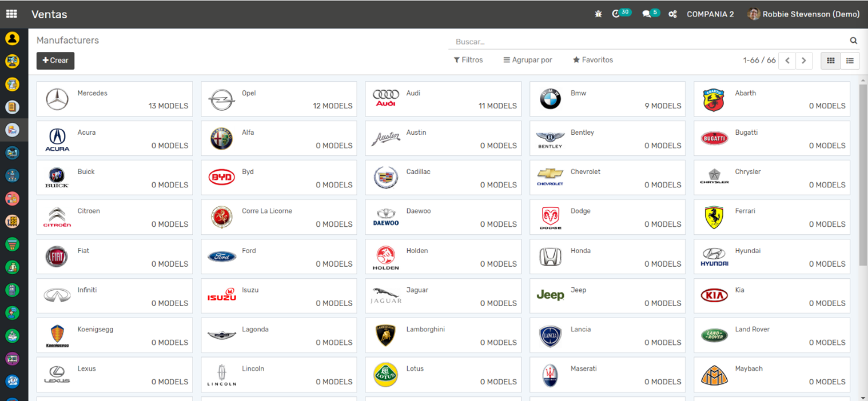This screenshot has width=868, height=401.
Task: Click the BYD red logo
Action: 221,177
